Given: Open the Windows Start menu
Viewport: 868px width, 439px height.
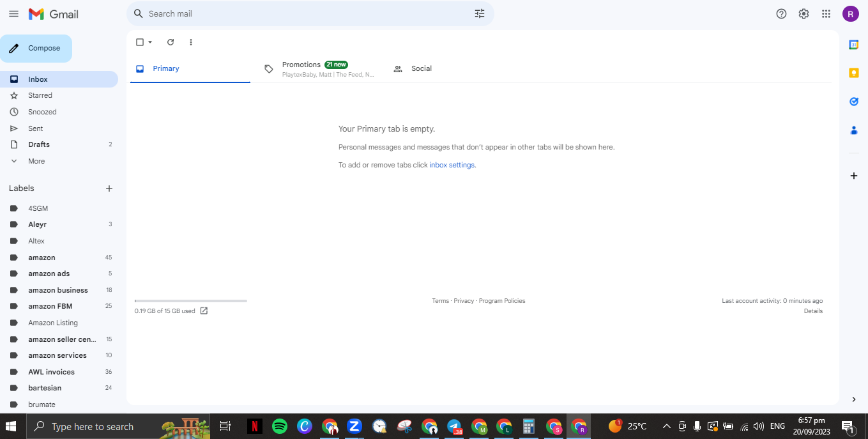Looking at the screenshot, I should tap(11, 426).
